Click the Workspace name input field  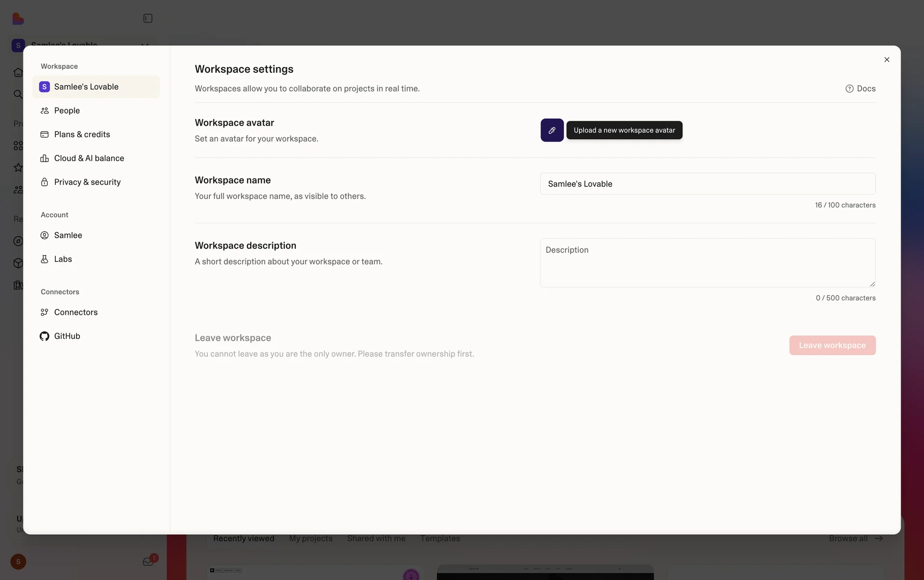[x=707, y=184]
